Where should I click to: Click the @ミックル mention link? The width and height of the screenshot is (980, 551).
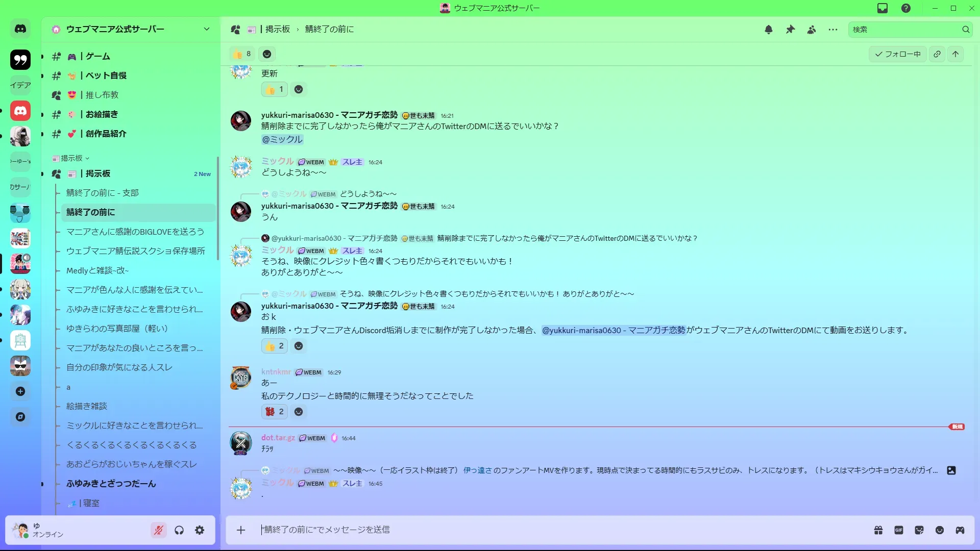coord(282,139)
